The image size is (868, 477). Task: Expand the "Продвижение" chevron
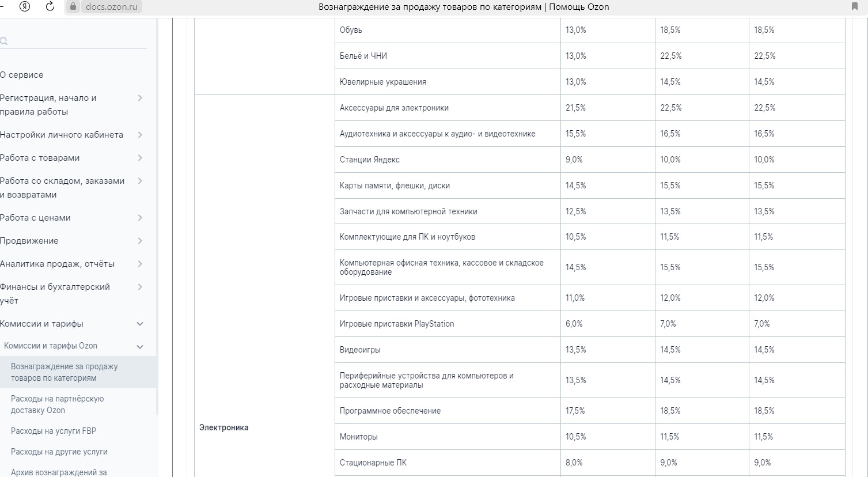pos(140,241)
